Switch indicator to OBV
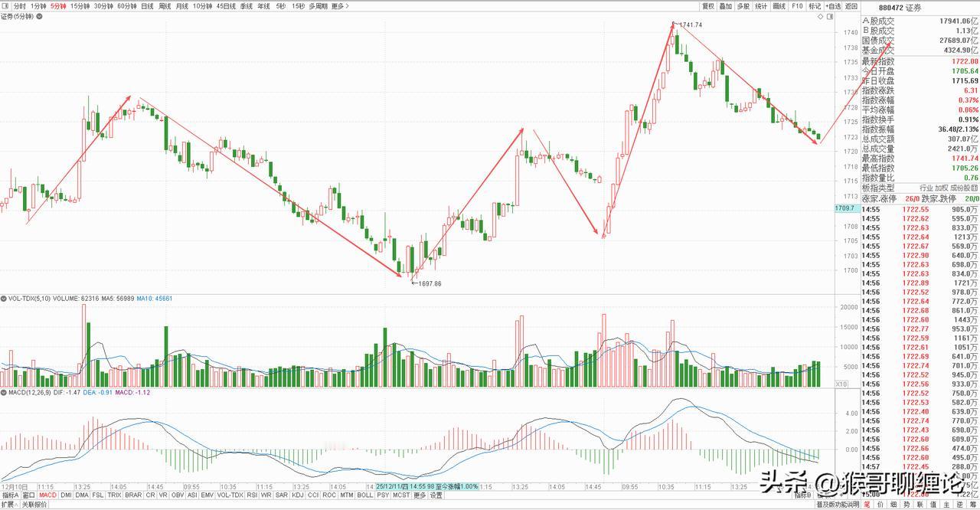 pyautogui.click(x=178, y=495)
